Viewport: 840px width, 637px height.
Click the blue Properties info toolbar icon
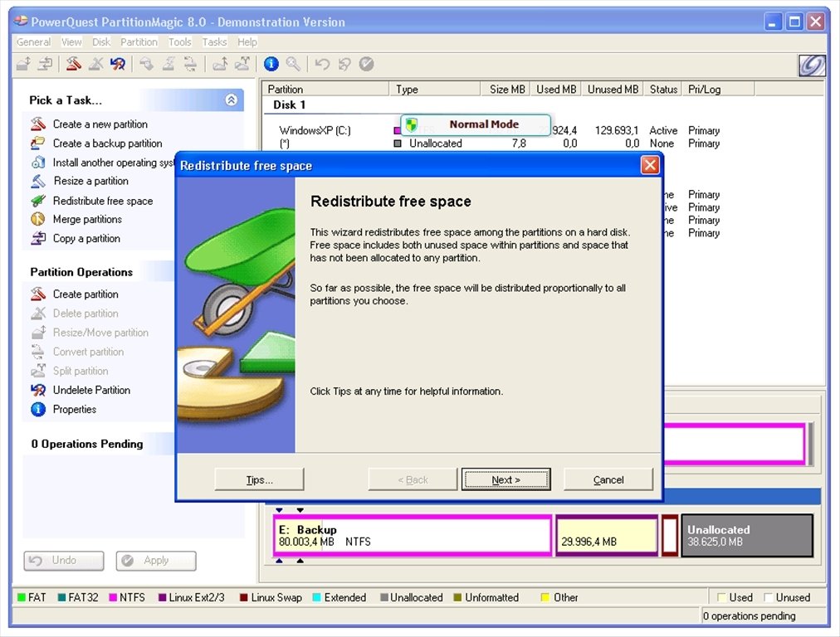[x=271, y=64]
